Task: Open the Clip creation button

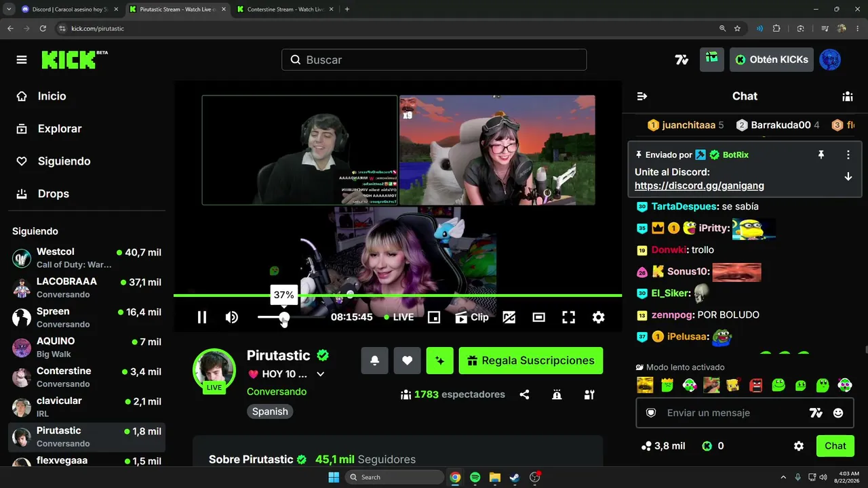Action: (x=472, y=317)
